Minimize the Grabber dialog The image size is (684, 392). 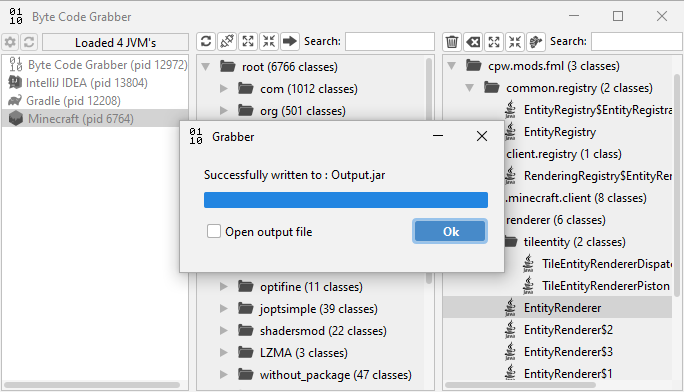[x=438, y=136]
